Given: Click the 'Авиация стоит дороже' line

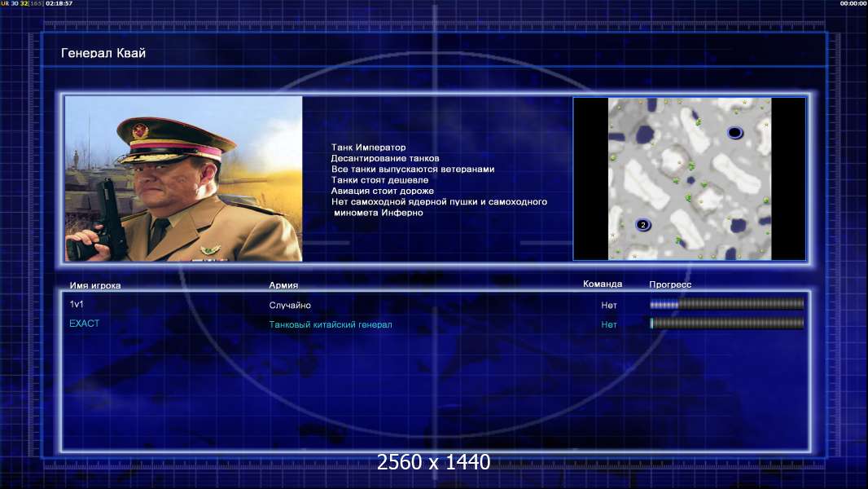Looking at the screenshot, I should pyautogui.click(x=383, y=191).
